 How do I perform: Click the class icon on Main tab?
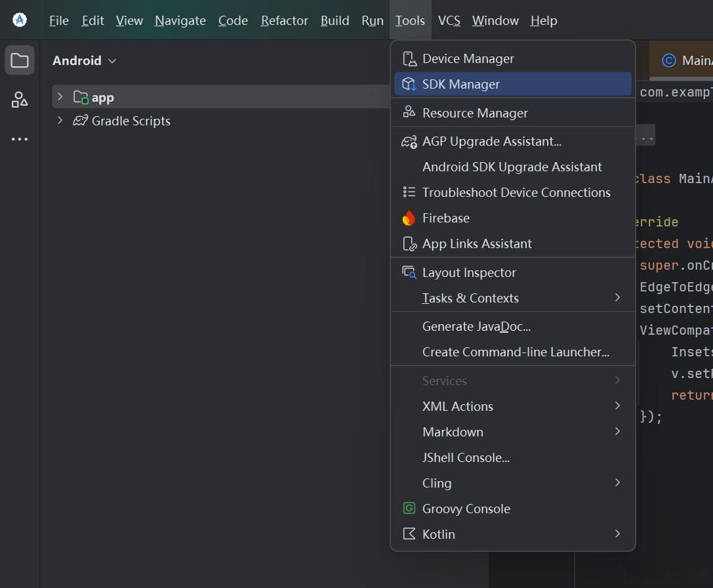668,60
